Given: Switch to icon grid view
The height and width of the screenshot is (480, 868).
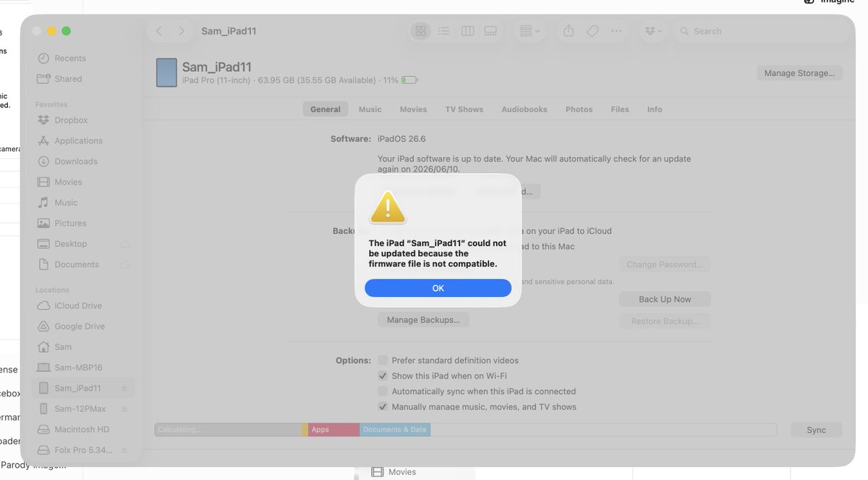Looking at the screenshot, I should click(x=420, y=31).
